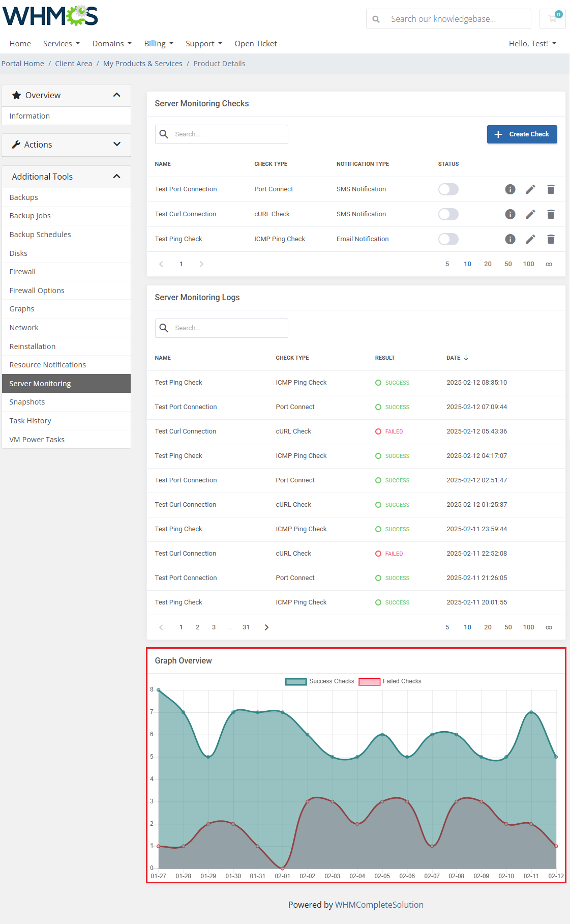Open Task History in the sidebar
Viewport: 570px width, 924px height.
point(67,421)
